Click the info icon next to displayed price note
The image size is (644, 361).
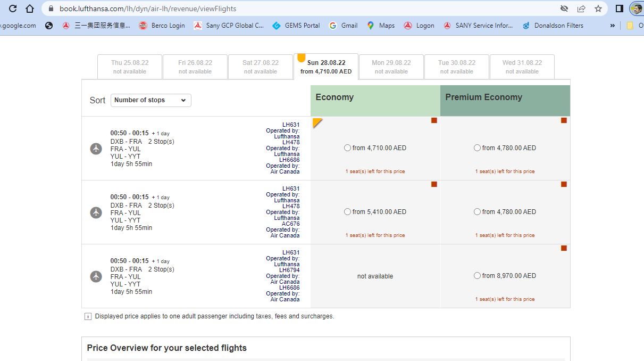(x=88, y=316)
